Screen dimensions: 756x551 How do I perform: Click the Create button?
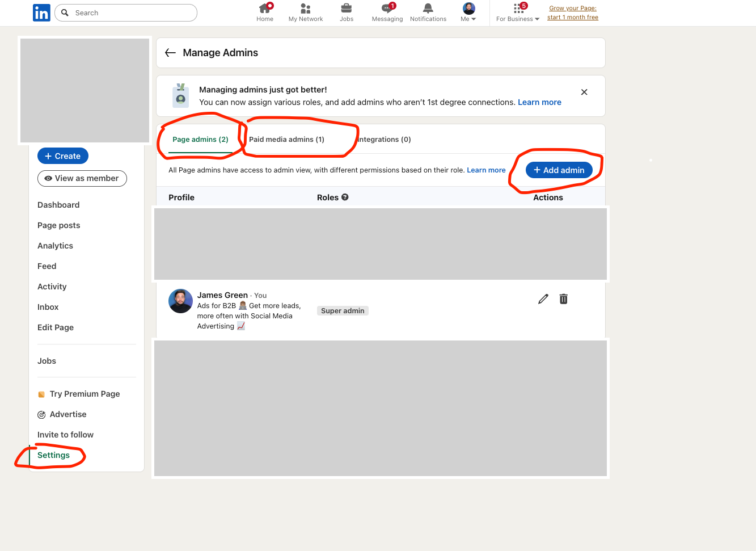point(63,156)
